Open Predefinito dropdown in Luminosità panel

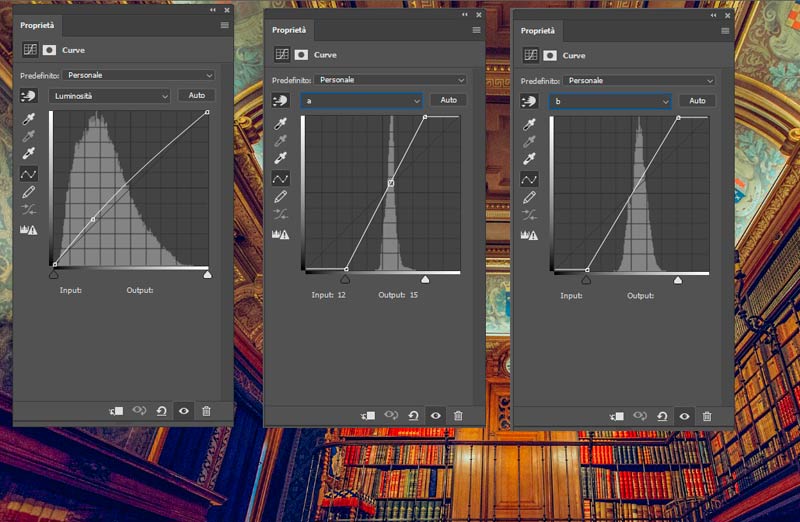(x=138, y=75)
